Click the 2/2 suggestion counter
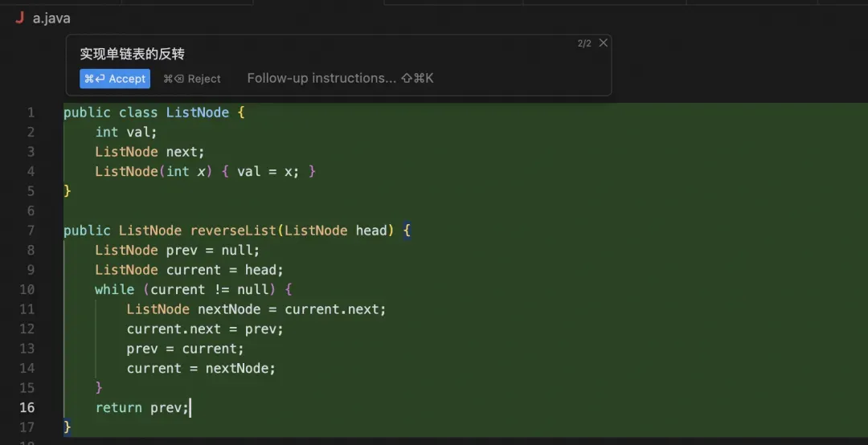The height and width of the screenshot is (445, 868). coord(584,43)
